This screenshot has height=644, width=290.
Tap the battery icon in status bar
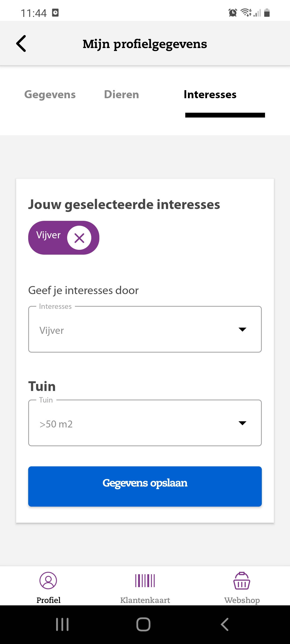(267, 13)
